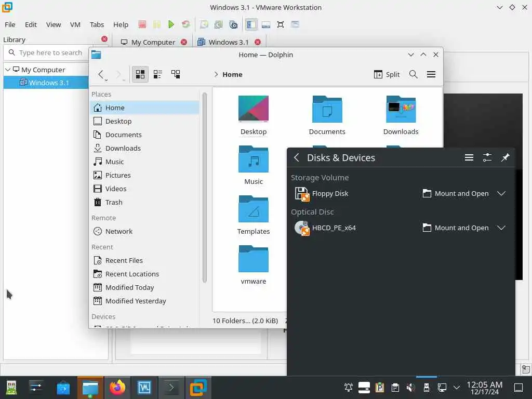This screenshot has height=399, width=532.
Task: Open clipboard tray icon
Action: tap(395, 388)
